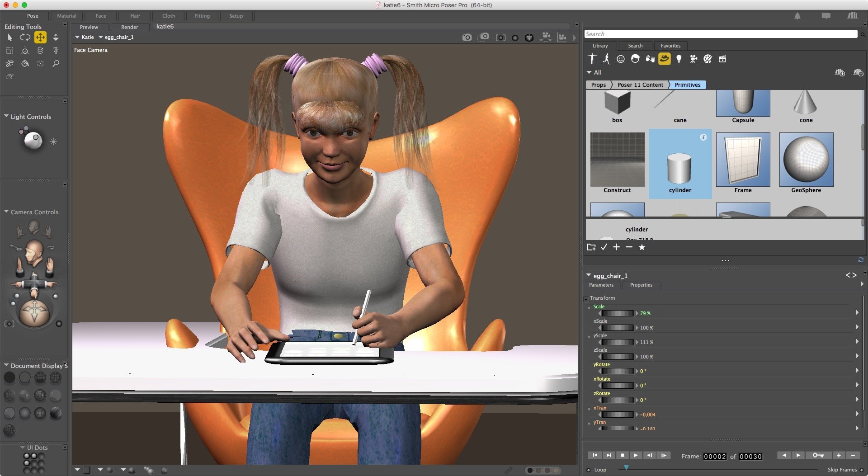Collapse the Light Controls panel
Image resolution: width=868 pixels, height=476 pixels.
pos(6,117)
